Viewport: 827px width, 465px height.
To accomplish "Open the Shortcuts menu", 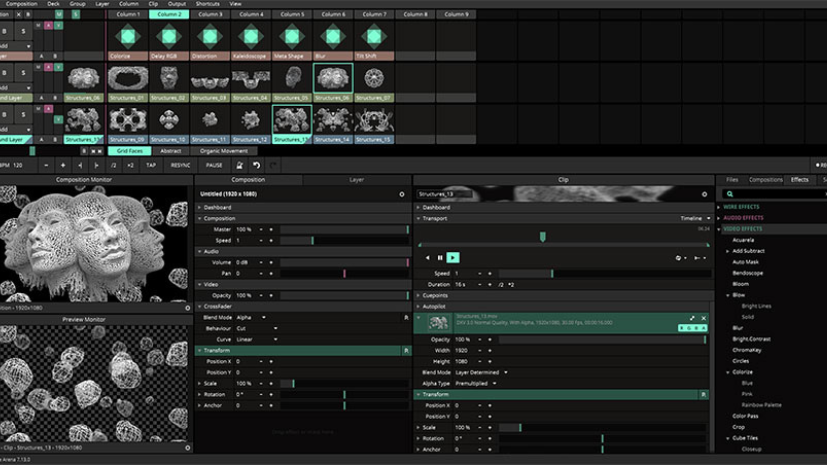I will pos(208,4).
